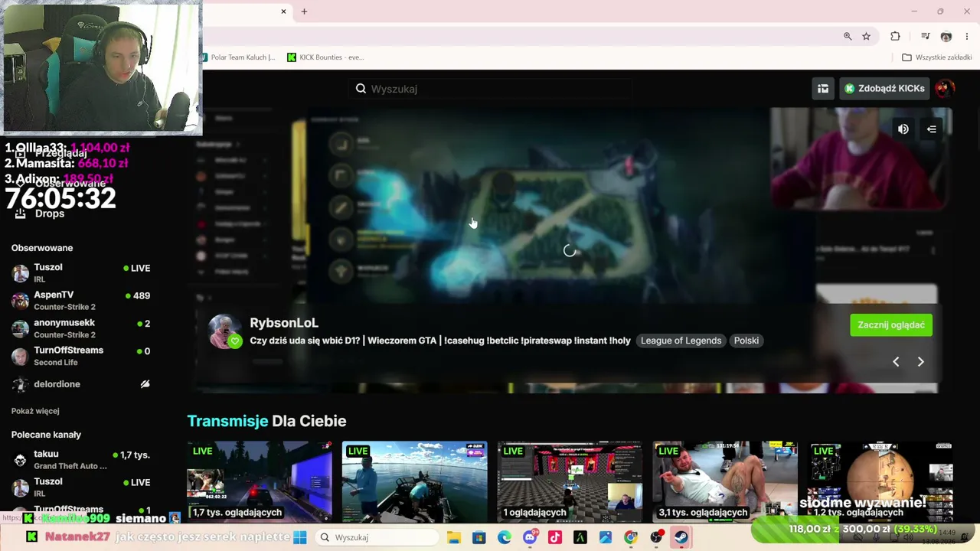Click the Kick search field Wyszukaj

[x=490, y=89]
